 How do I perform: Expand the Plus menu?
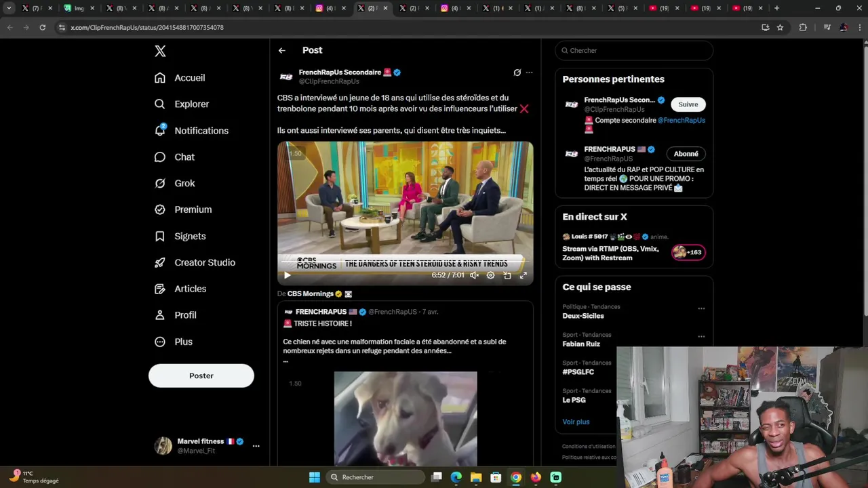[174, 342]
